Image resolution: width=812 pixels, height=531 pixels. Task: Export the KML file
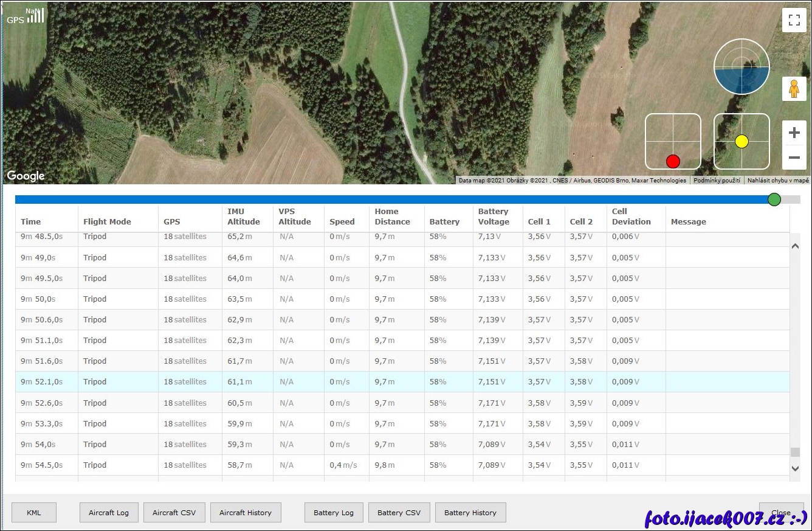tap(34, 513)
